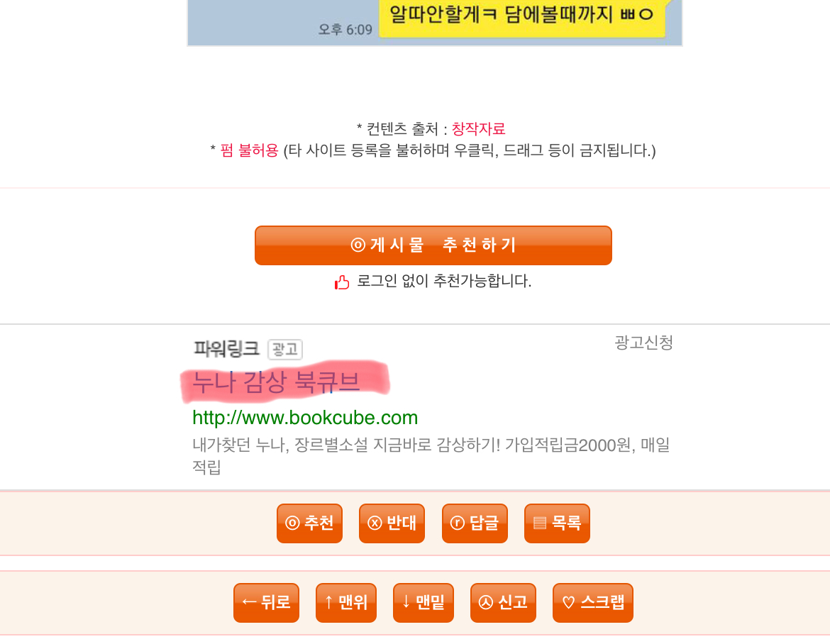Jump to bottom with the 맨밑 button
This screenshot has width=830, height=644.
(x=424, y=603)
